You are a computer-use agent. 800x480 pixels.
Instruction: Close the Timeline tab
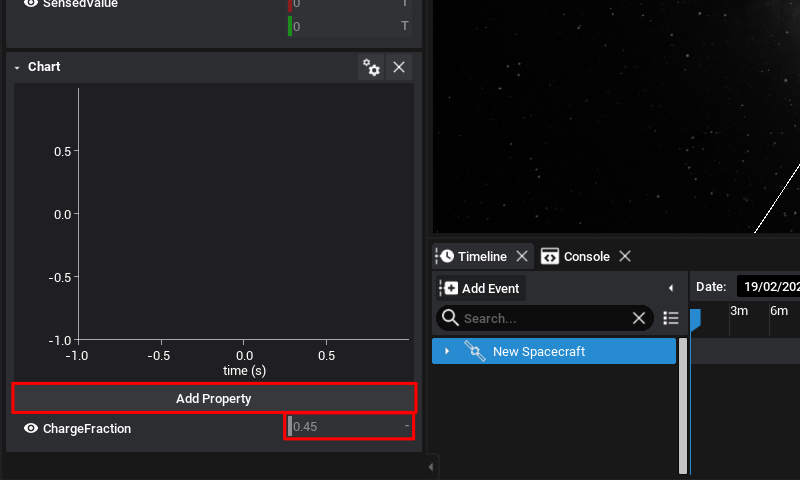pos(521,256)
